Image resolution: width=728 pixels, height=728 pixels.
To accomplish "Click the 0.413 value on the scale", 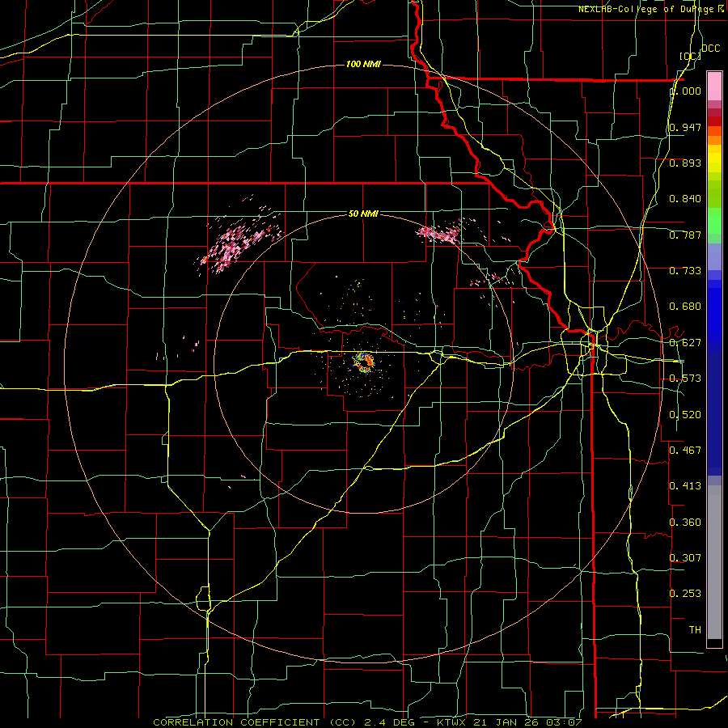I will 685,486.
